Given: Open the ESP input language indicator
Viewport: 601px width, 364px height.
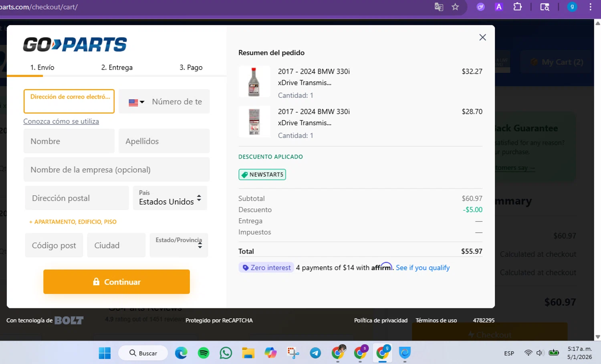Looking at the screenshot, I should [509, 353].
